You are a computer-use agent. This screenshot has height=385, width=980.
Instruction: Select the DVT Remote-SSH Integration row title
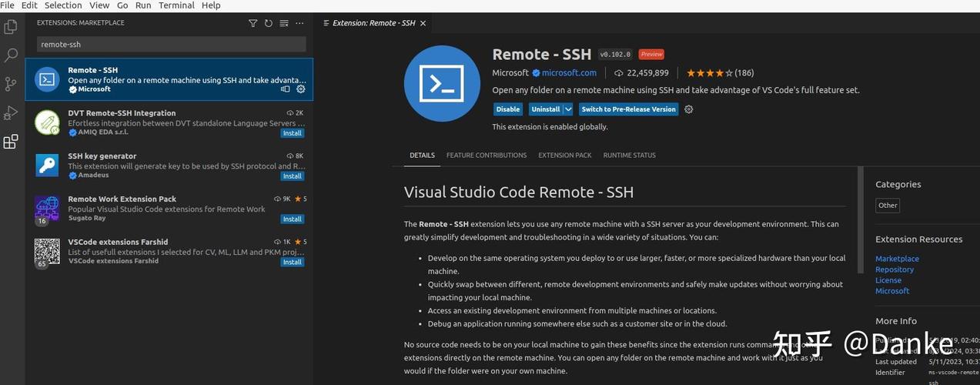click(x=122, y=113)
